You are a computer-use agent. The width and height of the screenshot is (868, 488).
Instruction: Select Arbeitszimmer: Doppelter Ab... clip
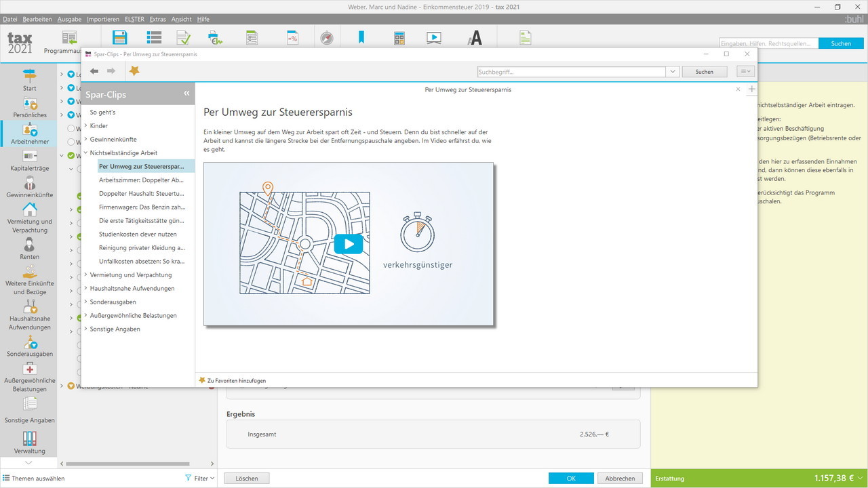(x=142, y=180)
